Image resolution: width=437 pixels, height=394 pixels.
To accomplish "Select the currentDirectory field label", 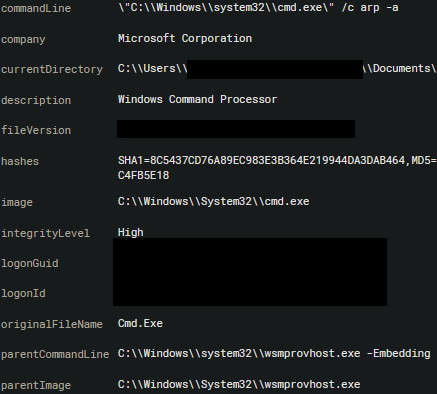I will (52, 69).
